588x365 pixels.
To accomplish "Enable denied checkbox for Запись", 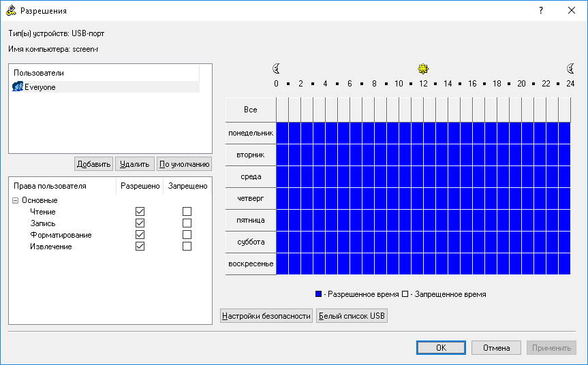I will [x=187, y=223].
